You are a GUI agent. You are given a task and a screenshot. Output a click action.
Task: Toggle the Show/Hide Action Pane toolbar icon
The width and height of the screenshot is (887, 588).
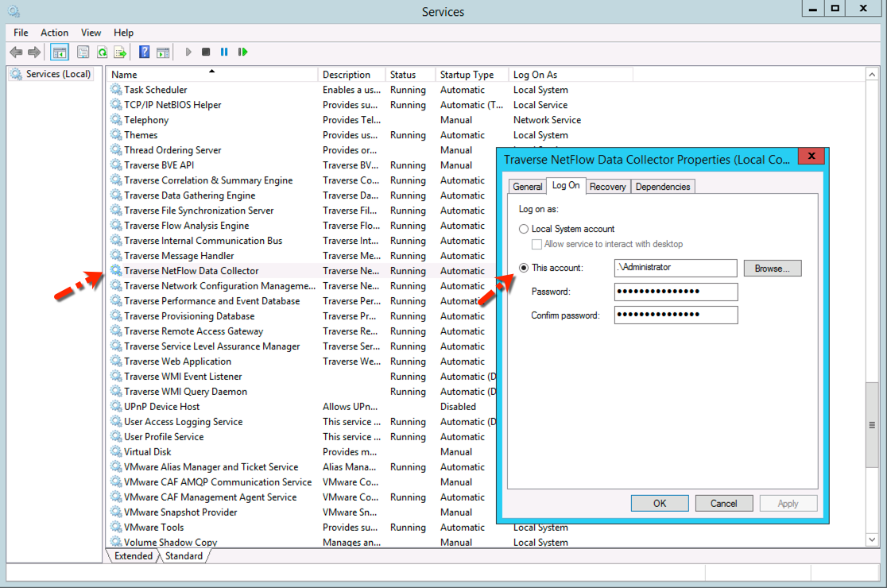(163, 52)
